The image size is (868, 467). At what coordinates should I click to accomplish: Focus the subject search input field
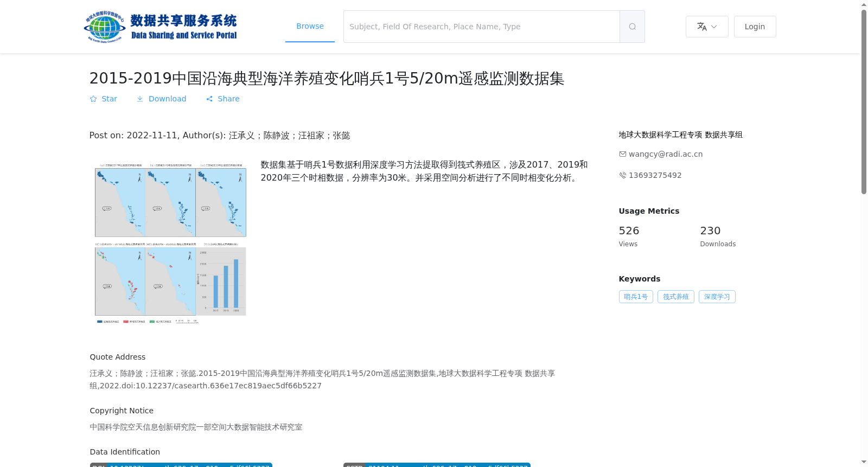pyautogui.click(x=482, y=27)
